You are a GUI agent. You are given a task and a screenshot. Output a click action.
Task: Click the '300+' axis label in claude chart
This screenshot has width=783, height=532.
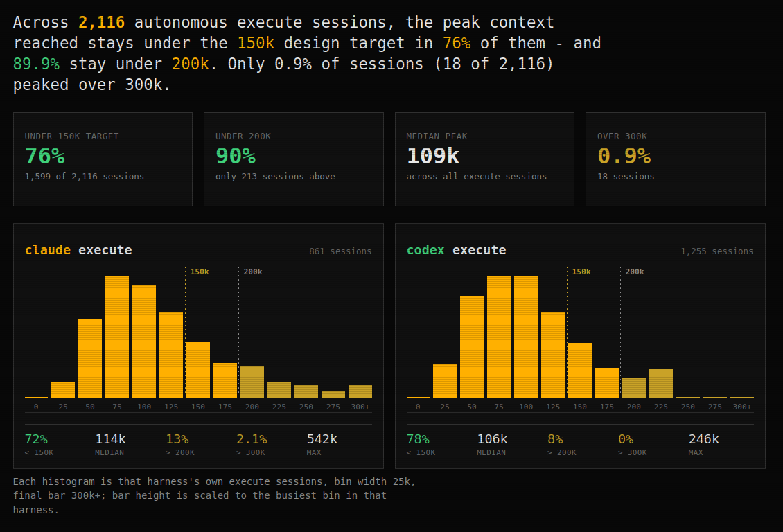pos(360,407)
